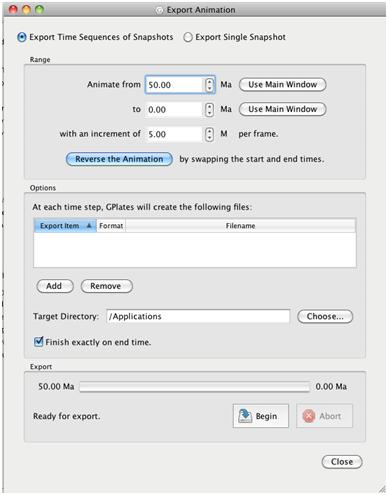Click the Animate from time field
Image resolution: width=388 pixels, height=495 pixels.
[x=174, y=85]
